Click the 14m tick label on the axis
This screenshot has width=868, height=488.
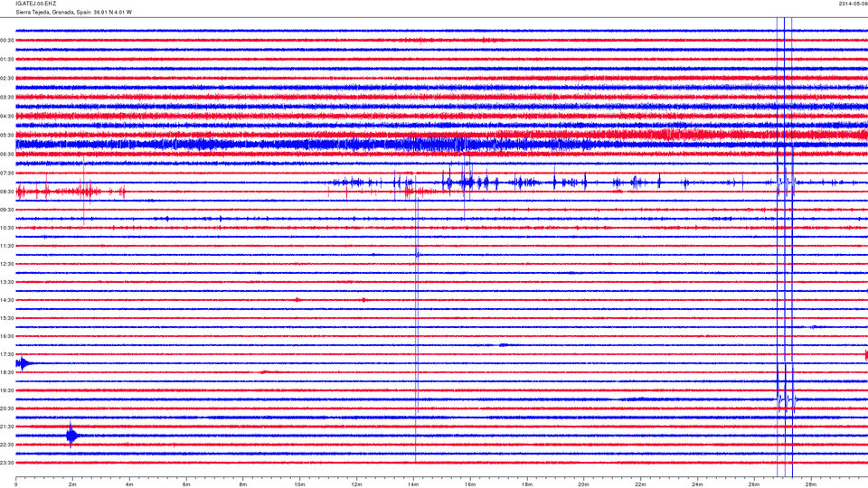coord(413,484)
